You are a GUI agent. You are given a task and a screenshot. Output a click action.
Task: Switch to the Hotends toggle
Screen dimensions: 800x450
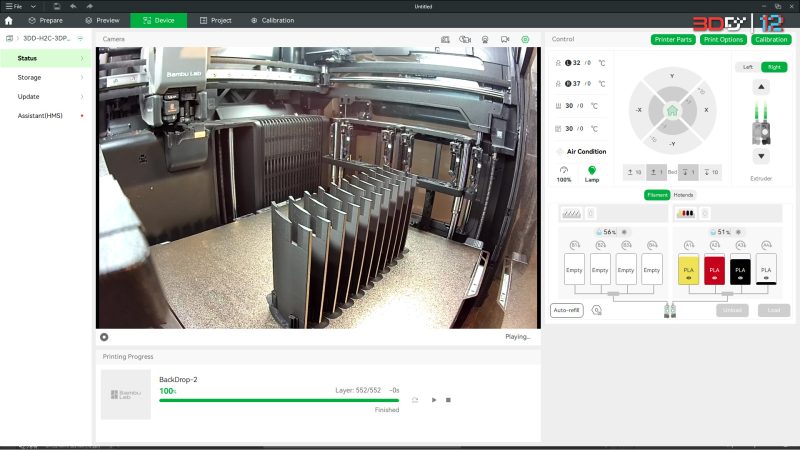click(684, 194)
